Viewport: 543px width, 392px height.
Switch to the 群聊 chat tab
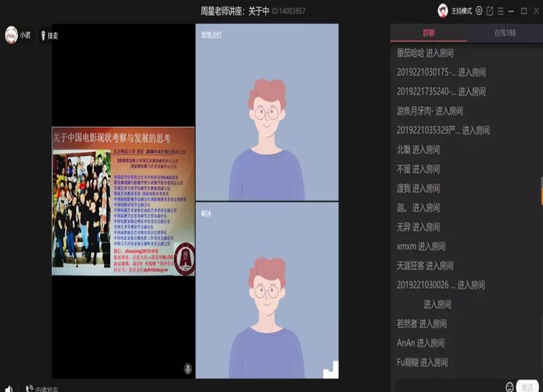[428, 33]
